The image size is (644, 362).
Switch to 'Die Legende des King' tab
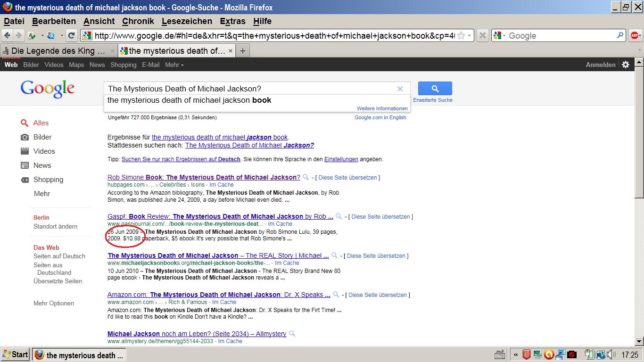tap(58, 50)
